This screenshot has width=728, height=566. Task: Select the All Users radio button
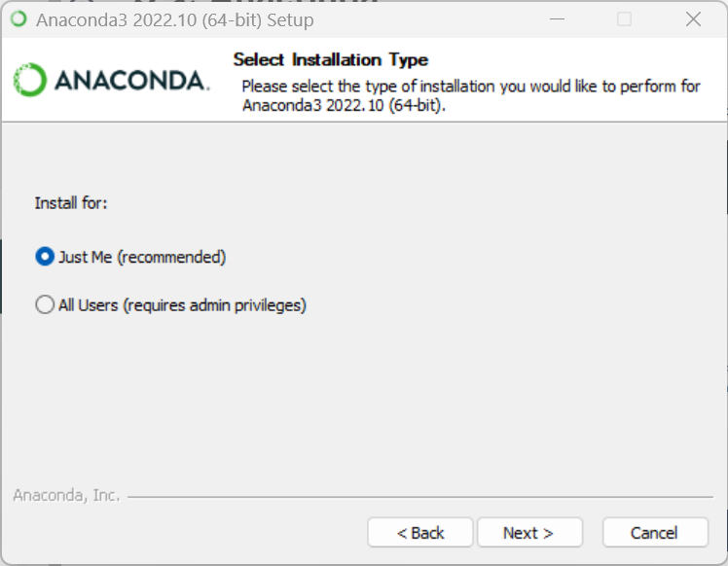[x=45, y=304]
